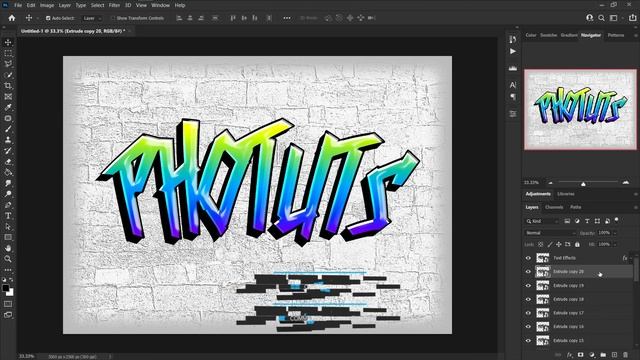The height and width of the screenshot is (360, 640).
Task: Open the blend mode Normal dropdown
Action: (x=550, y=233)
